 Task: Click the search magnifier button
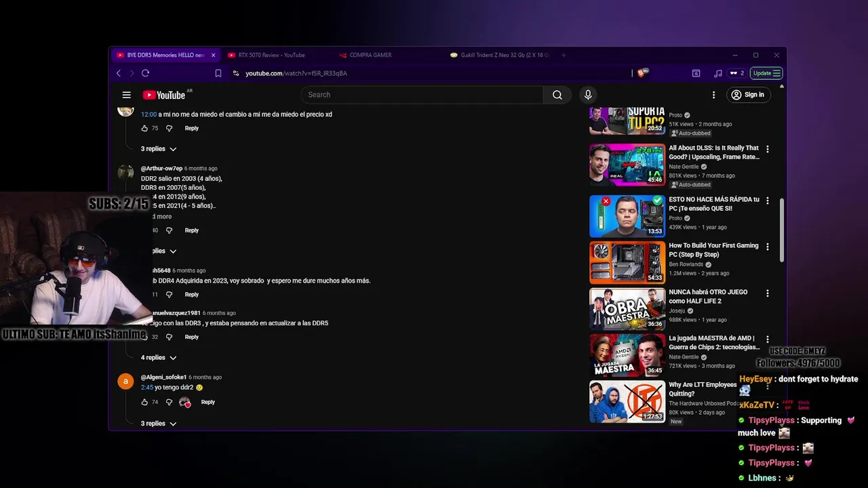pyautogui.click(x=557, y=95)
